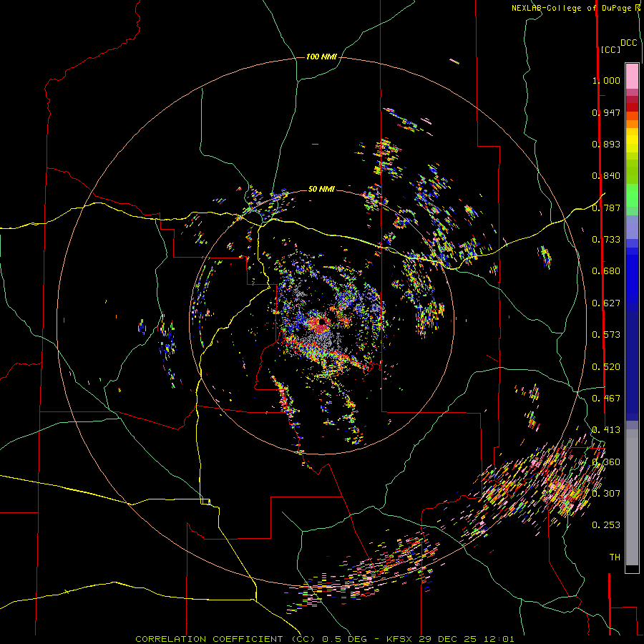Pick the bright green segment of the color bar
This screenshot has height=644, width=644.
click(632, 195)
